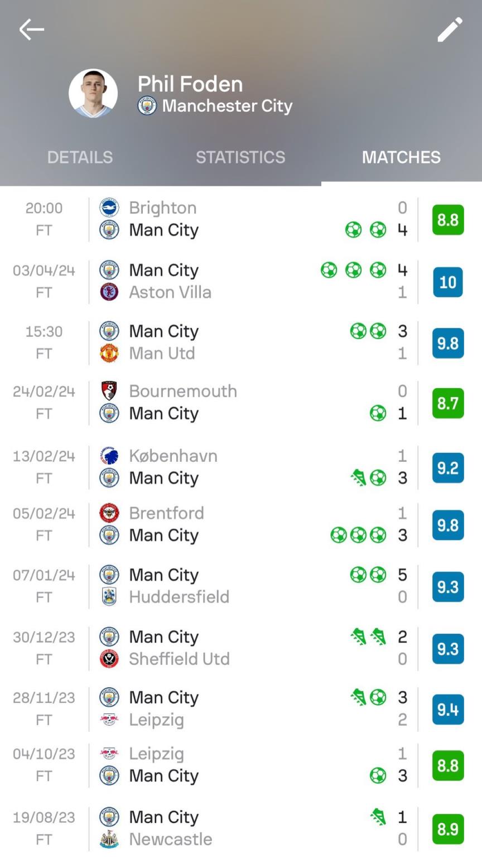Tap the København team name
The image size is (482, 868).
click(173, 456)
